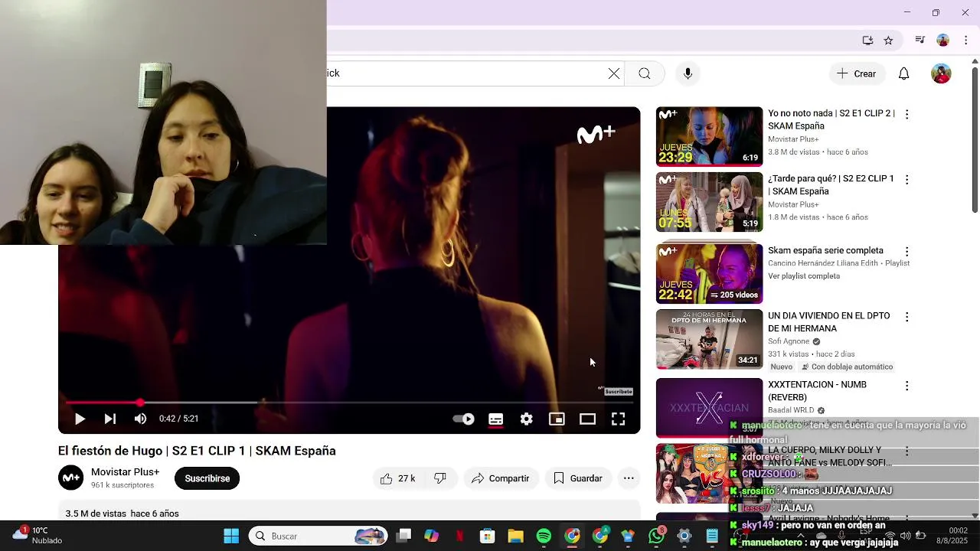Open browser profile avatar

click(943, 41)
